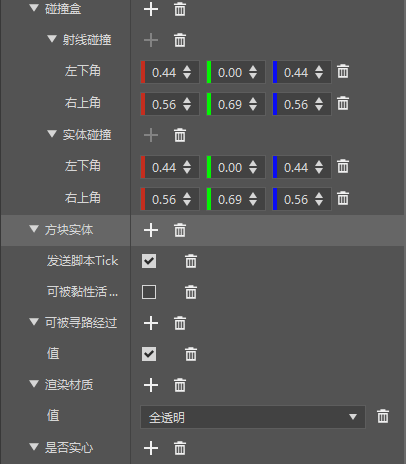Delete 发送脚本Tick property

click(x=191, y=261)
